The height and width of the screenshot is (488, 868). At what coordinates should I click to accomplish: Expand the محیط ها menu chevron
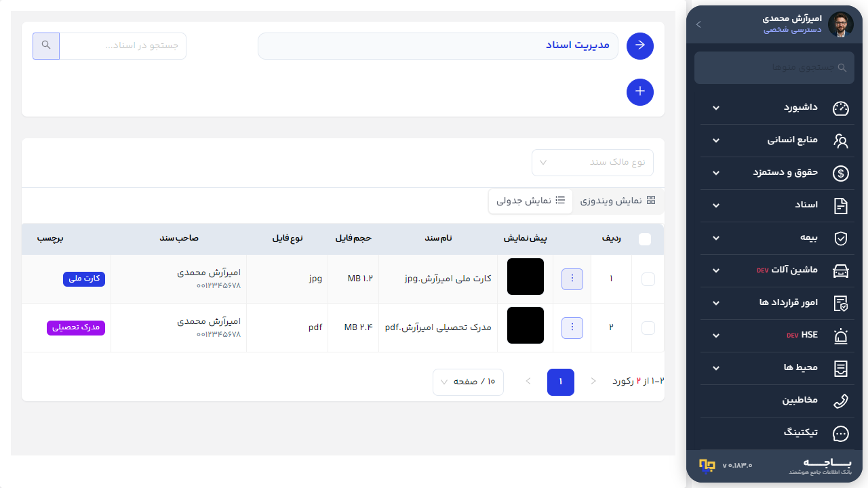[x=716, y=369]
